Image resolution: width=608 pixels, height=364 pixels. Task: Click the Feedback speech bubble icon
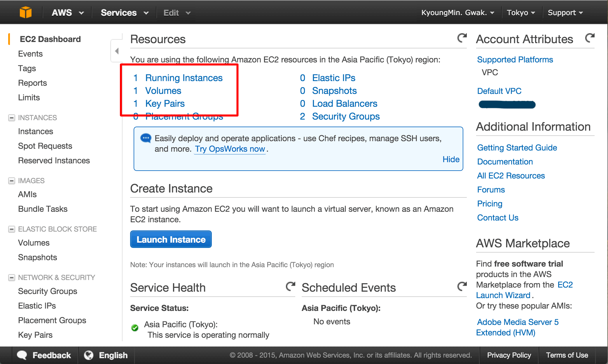22,355
